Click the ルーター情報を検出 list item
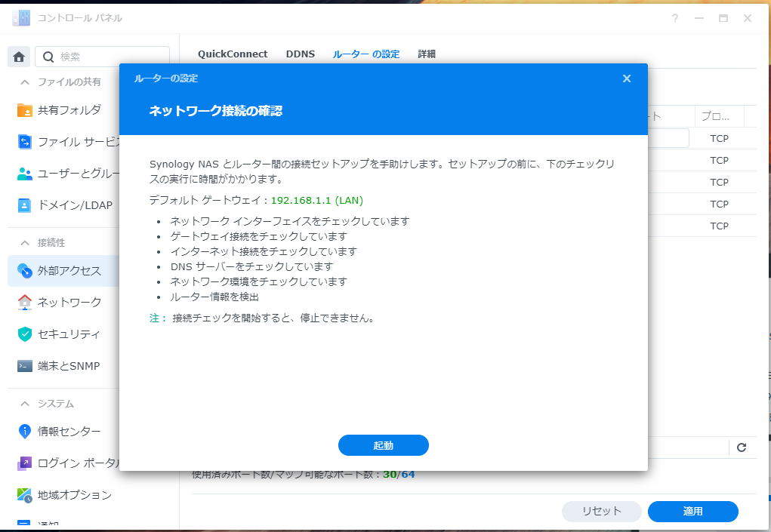The image size is (771, 532). (214, 297)
